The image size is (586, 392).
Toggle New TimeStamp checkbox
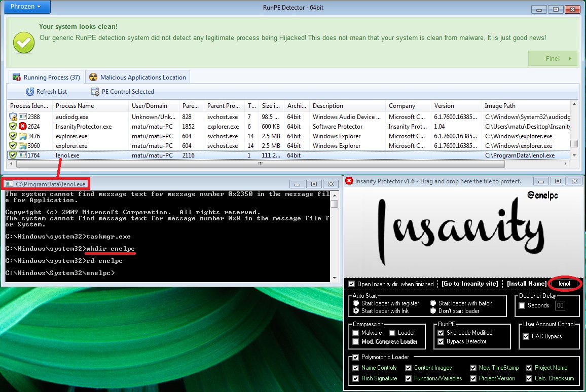473,368
